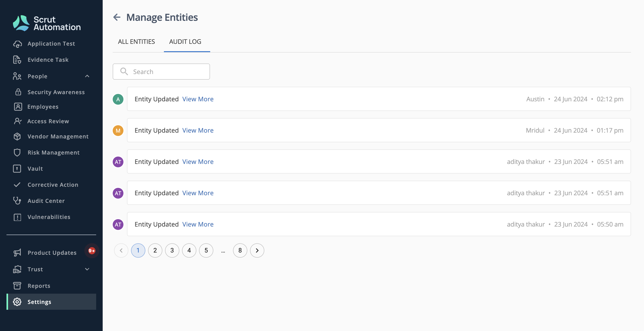Viewport: 644px width, 331px height.
Task: Click next page arrow in pagination
Action: 257,250
